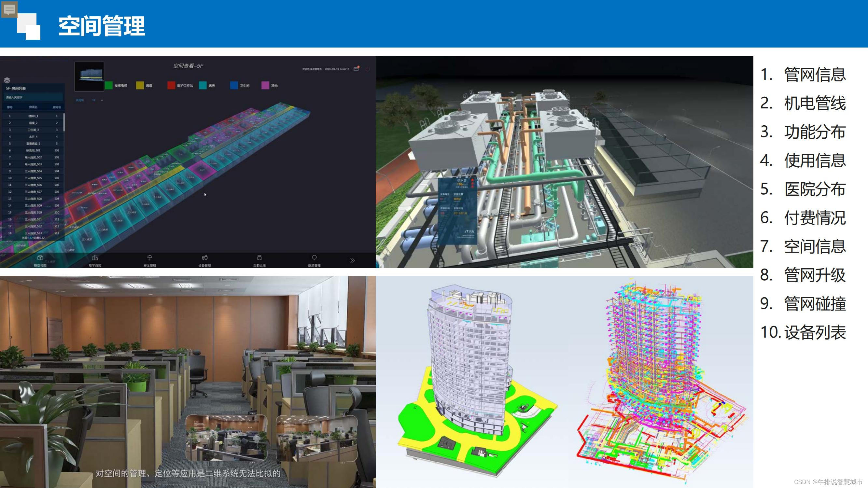
Task: Open the 安全管理 umbrella icon
Action: coord(150,258)
